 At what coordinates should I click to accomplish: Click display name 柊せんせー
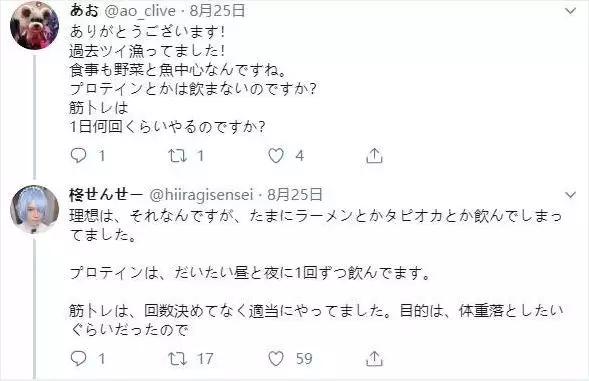(x=106, y=195)
